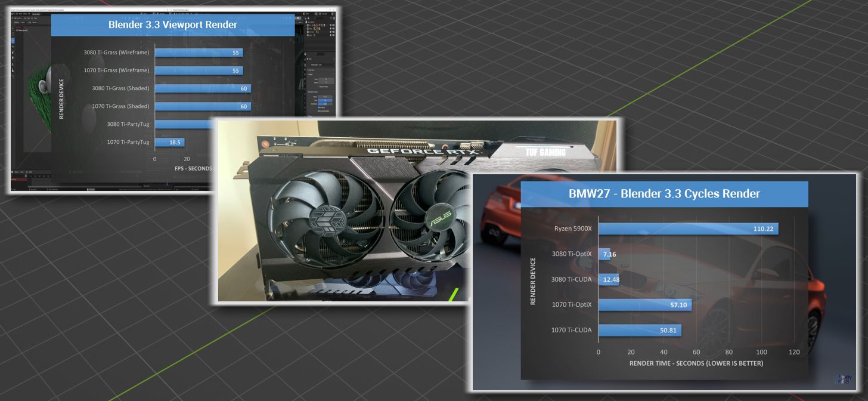This screenshot has height=401, width=868.
Task: Click the "3080 Ti-CUDA" label
Action: coord(572,279)
